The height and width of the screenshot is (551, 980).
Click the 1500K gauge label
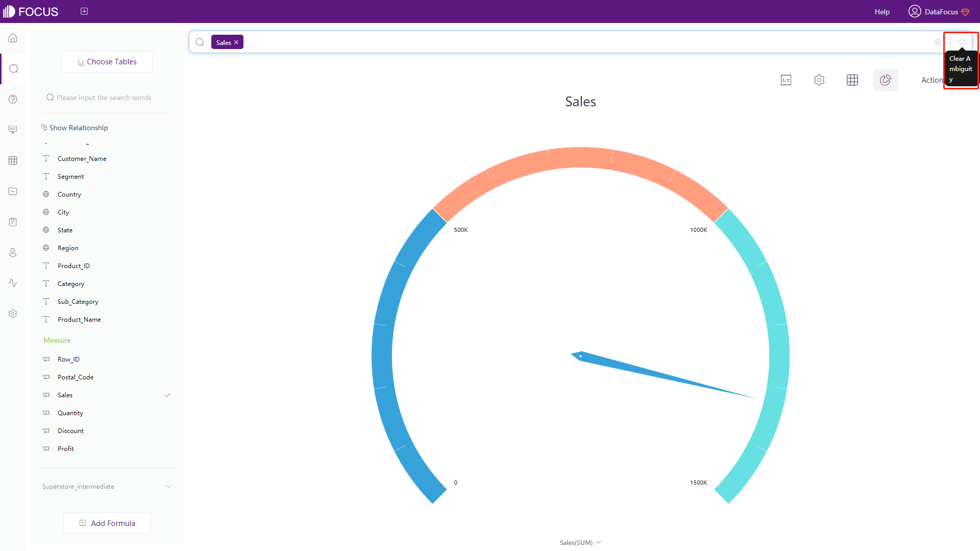[x=699, y=483]
